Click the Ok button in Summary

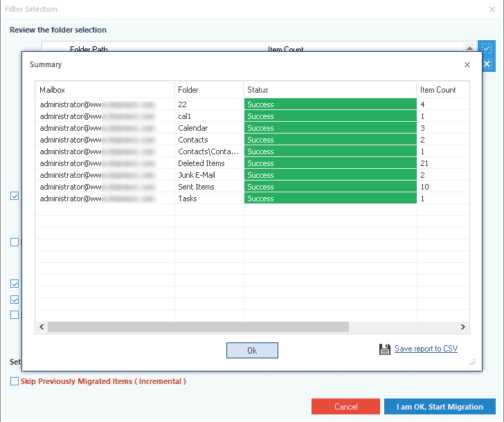(252, 350)
